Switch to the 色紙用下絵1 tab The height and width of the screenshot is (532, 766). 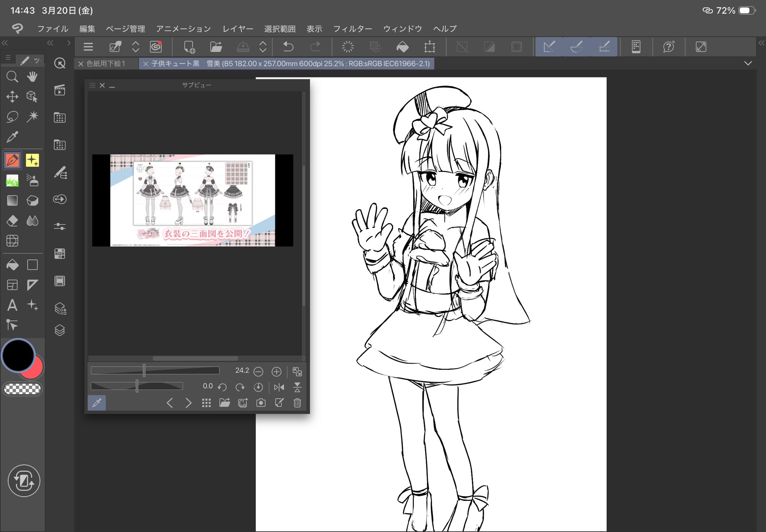(105, 64)
